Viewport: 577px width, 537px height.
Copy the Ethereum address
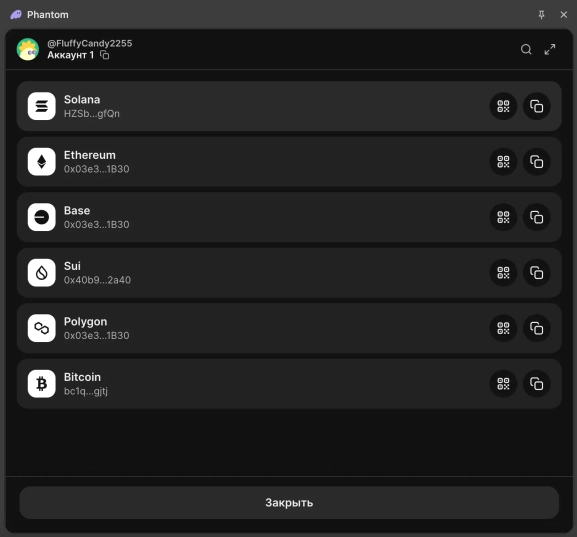pyautogui.click(x=537, y=162)
